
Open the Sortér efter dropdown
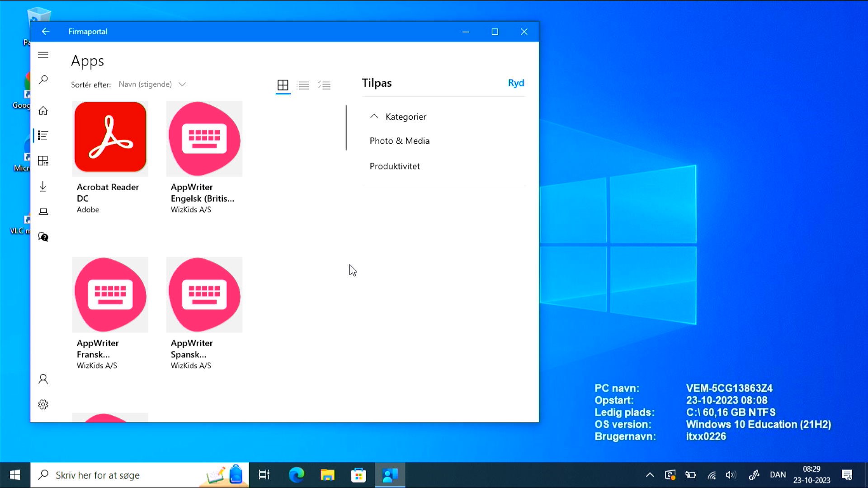click(x=152, y=84)
